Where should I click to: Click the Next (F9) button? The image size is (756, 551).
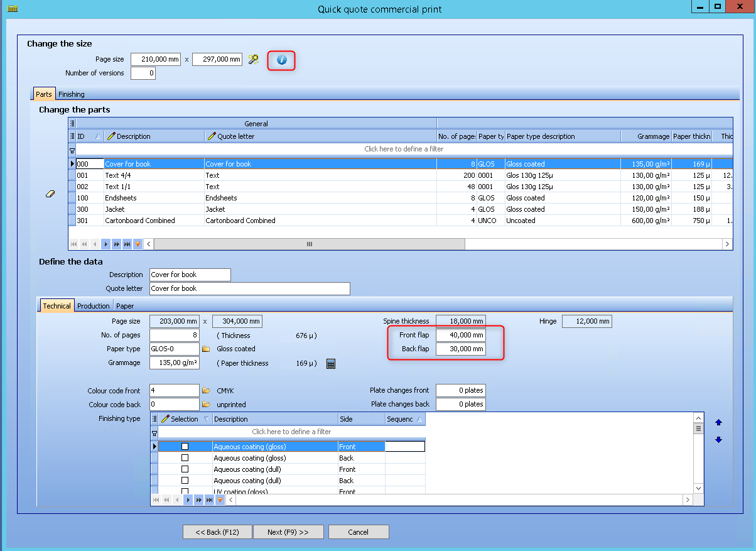(x=288, y=532)
